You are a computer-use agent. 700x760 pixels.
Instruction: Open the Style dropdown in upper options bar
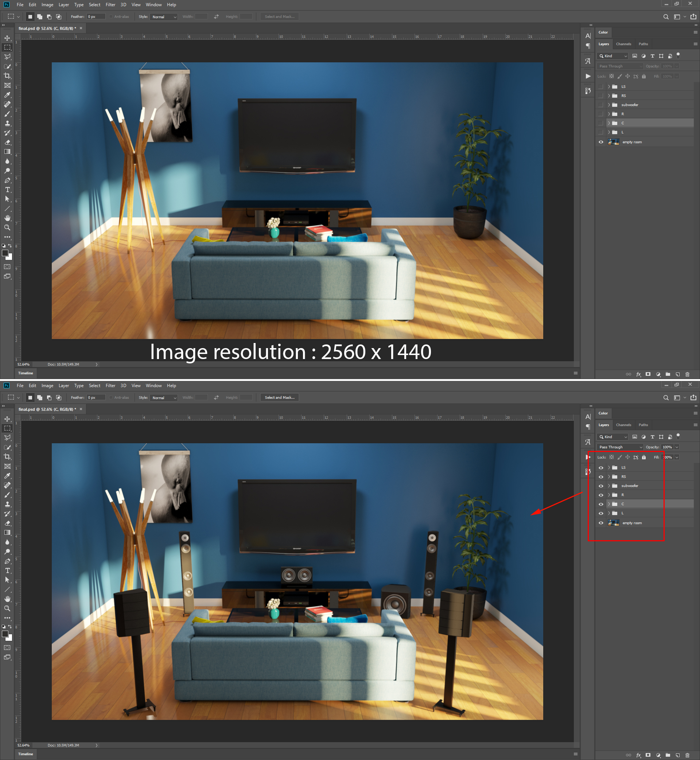tap(164, 17)
